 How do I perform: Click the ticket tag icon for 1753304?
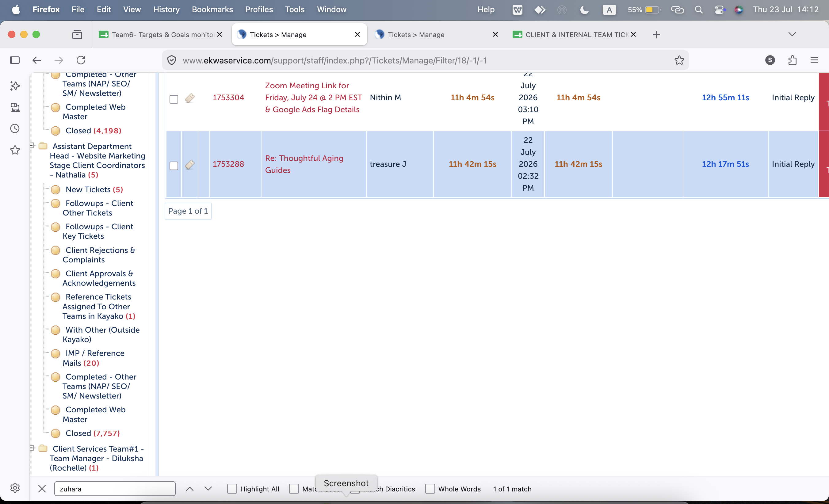pyautogui.click(x=190, y=98)
